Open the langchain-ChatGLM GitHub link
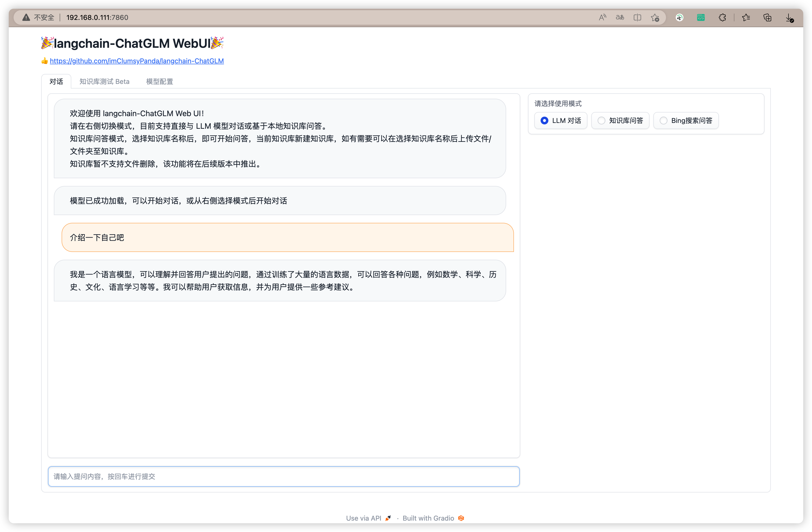Viewport: 812px width, 532px height. [137, 61]
